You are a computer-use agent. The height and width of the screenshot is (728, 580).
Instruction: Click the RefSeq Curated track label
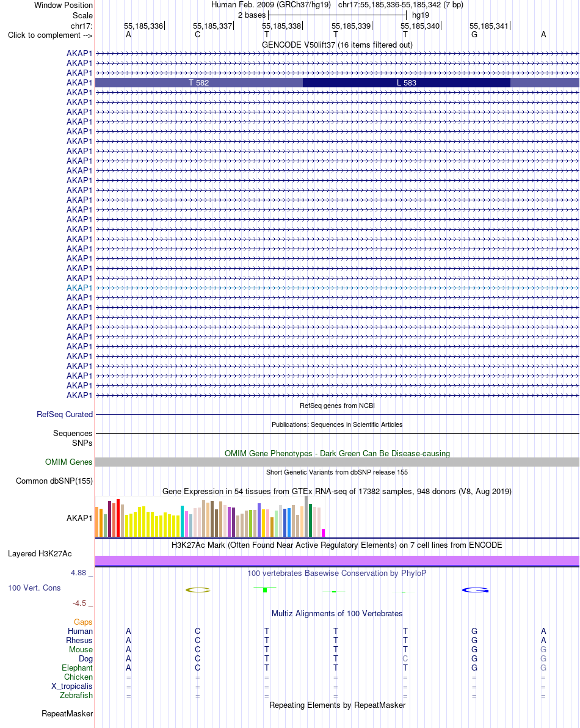point(65,414)
